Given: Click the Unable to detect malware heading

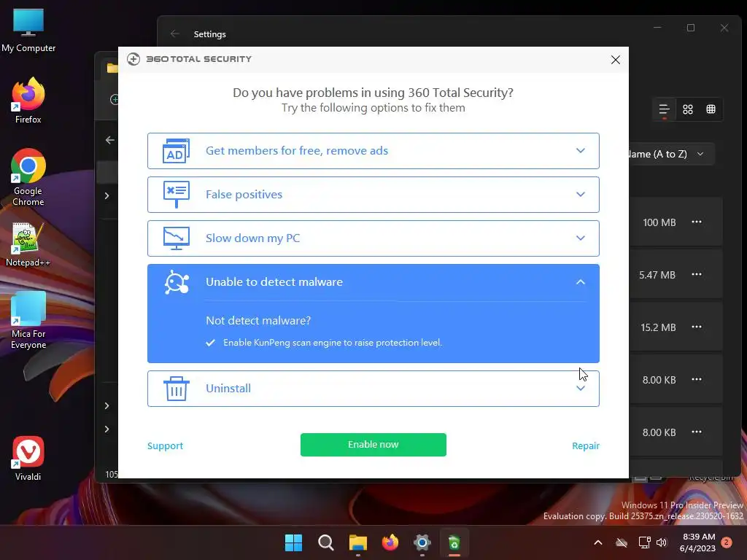Looking at the screenshot, I should point(274,282).
